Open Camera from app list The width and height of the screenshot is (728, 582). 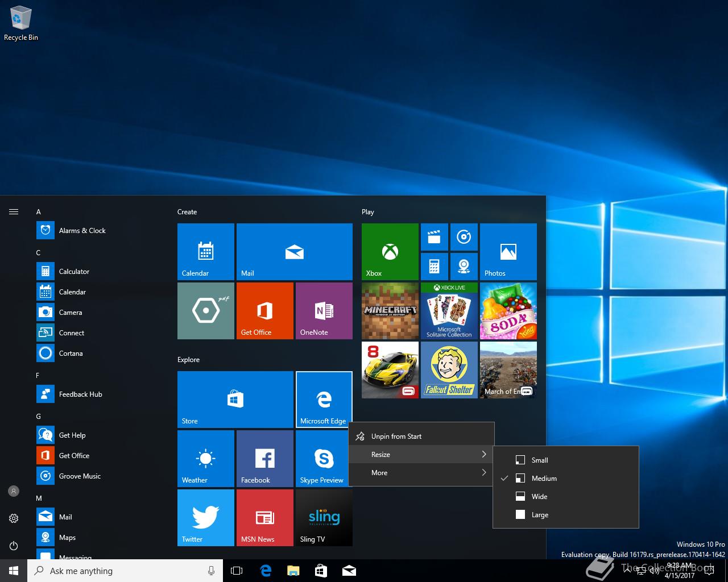click(100, 313)
